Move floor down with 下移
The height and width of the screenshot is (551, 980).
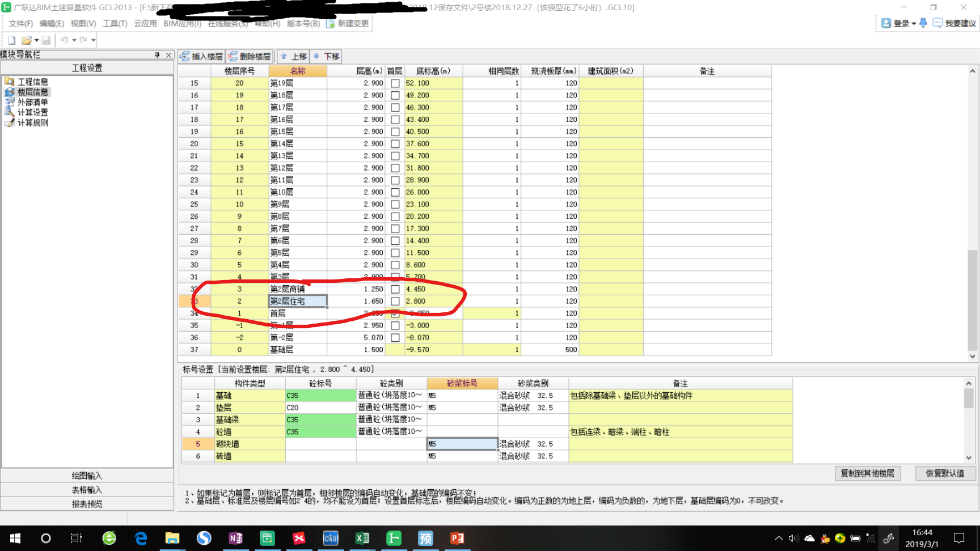(326, 57)
